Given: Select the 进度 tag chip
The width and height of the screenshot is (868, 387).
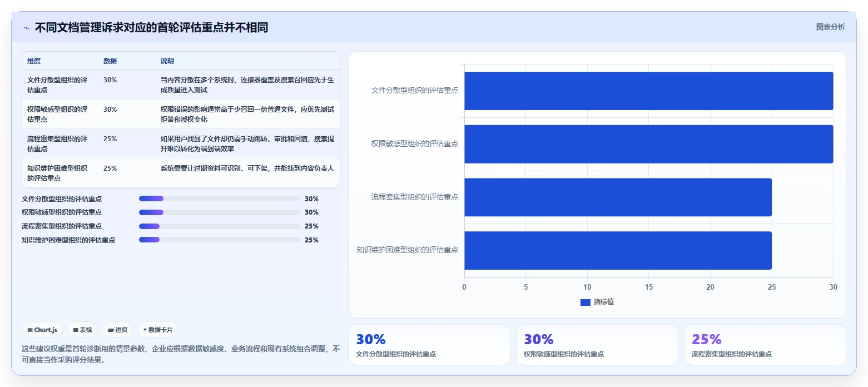Looking at the screenshot, I should coord(117,330).
